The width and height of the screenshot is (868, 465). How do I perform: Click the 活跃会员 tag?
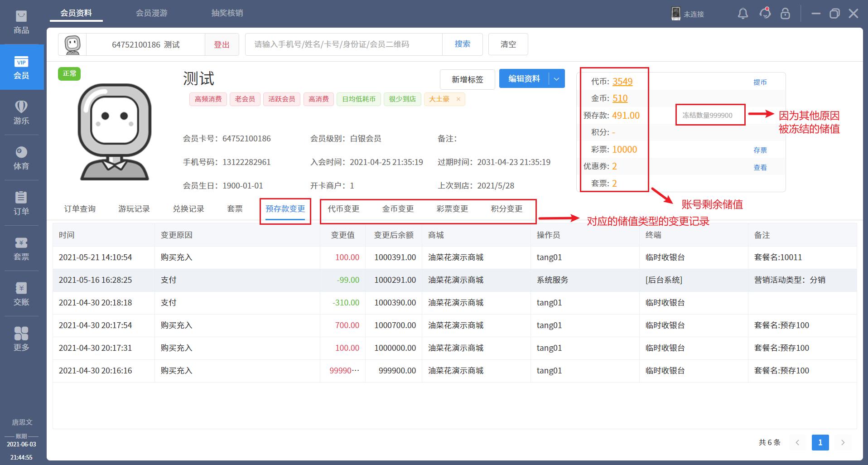coord(282,99)
